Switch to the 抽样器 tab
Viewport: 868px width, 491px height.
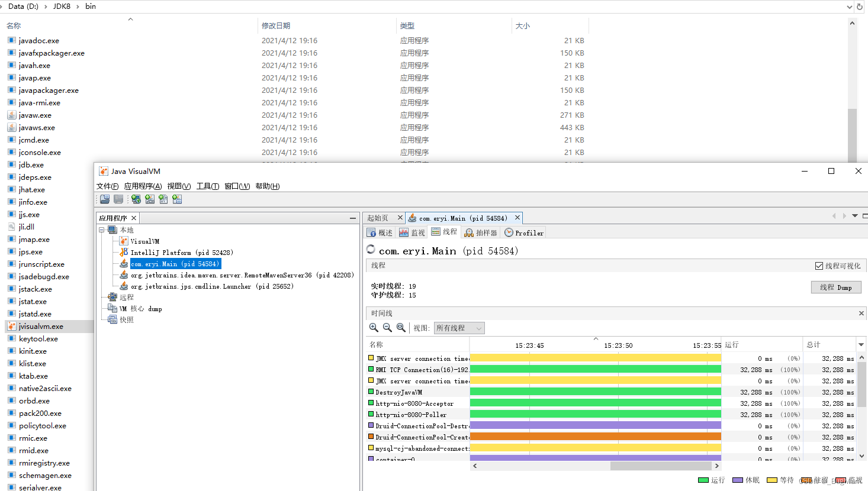point(481,232)
